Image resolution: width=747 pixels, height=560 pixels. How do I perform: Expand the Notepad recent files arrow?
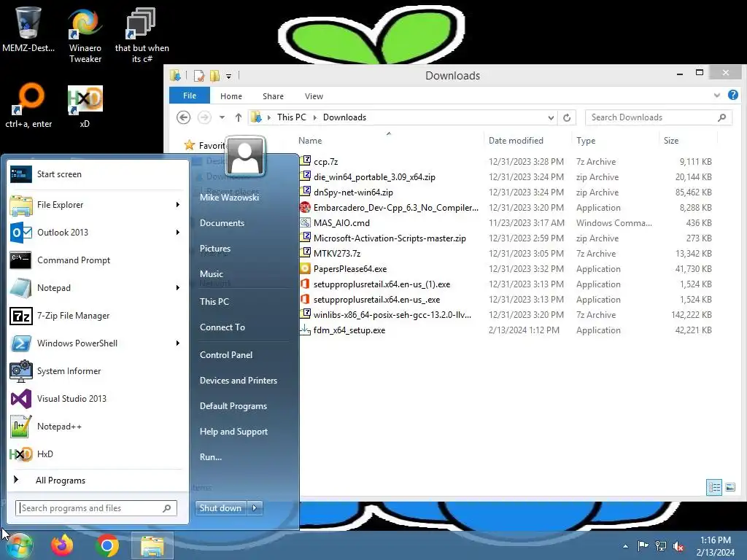tap(178, 287)
